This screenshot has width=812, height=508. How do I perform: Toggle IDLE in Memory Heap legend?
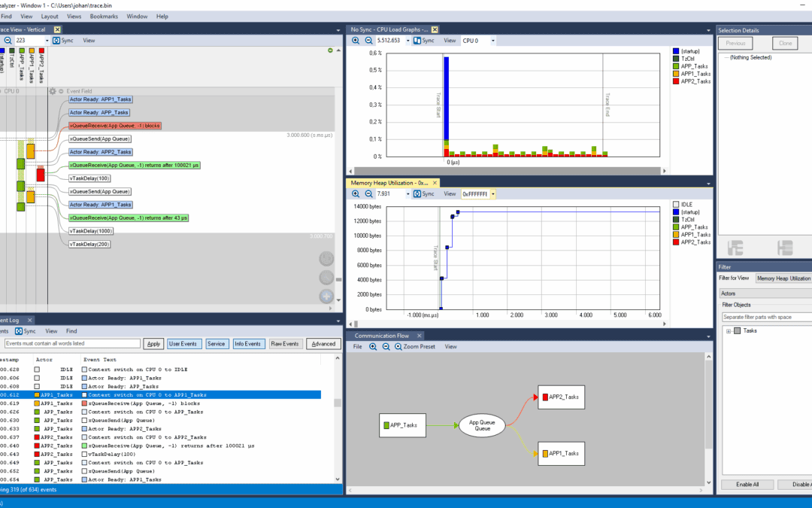pos(676,205)
